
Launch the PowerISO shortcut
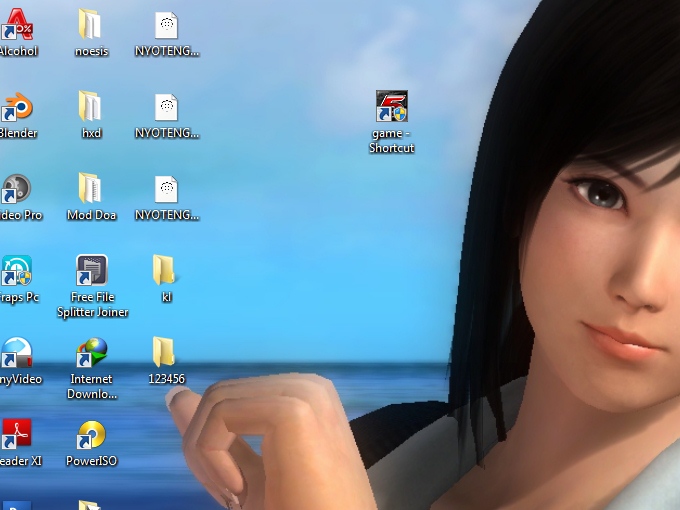click(x=92, y=435)
